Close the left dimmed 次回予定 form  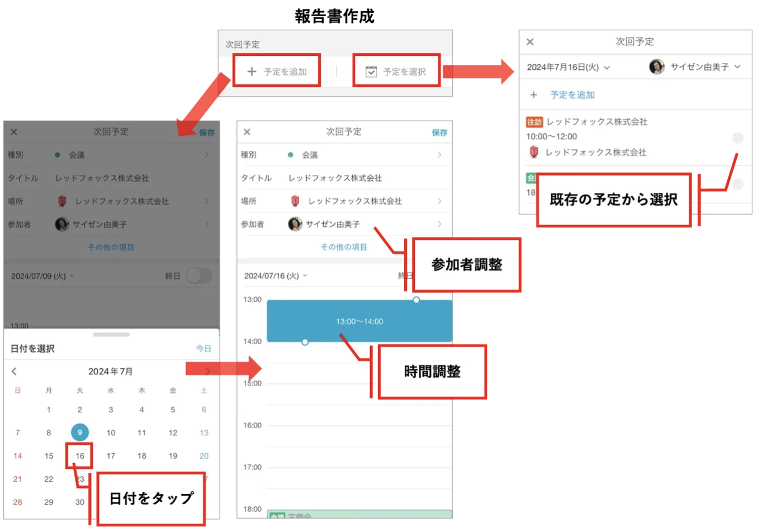[14, 132]
